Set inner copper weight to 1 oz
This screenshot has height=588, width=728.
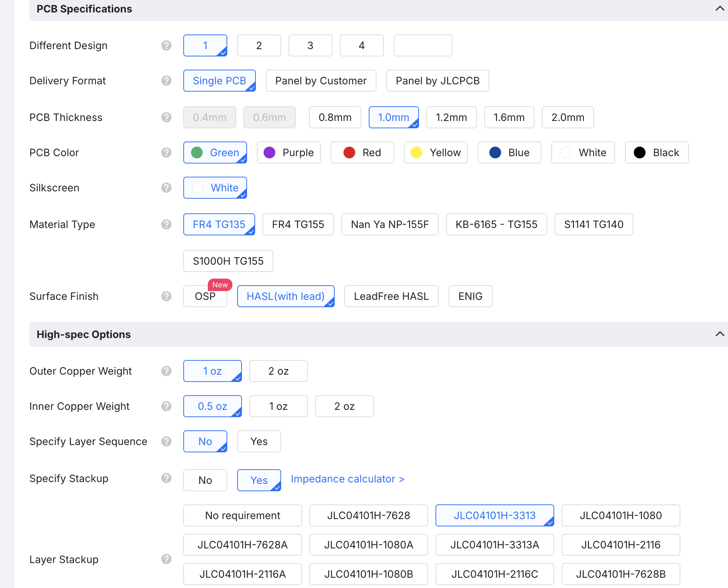tap(279, 406)
